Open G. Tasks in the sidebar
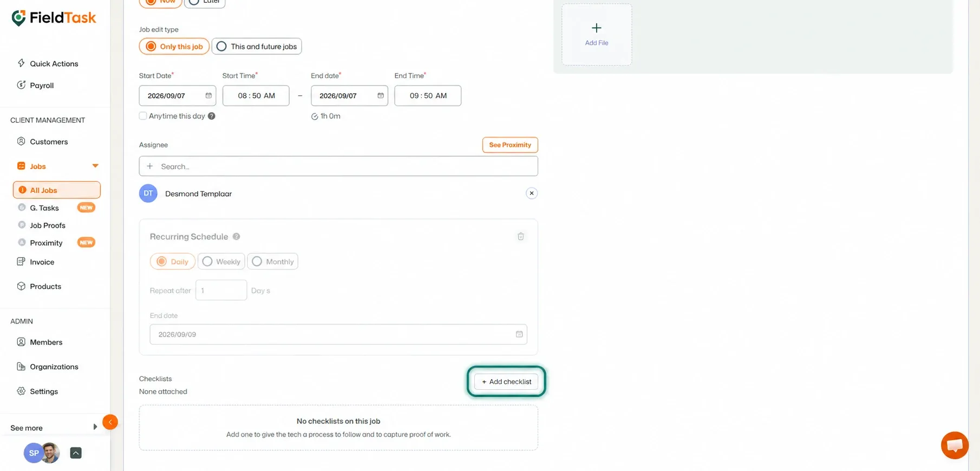 (x=44, y=208)
